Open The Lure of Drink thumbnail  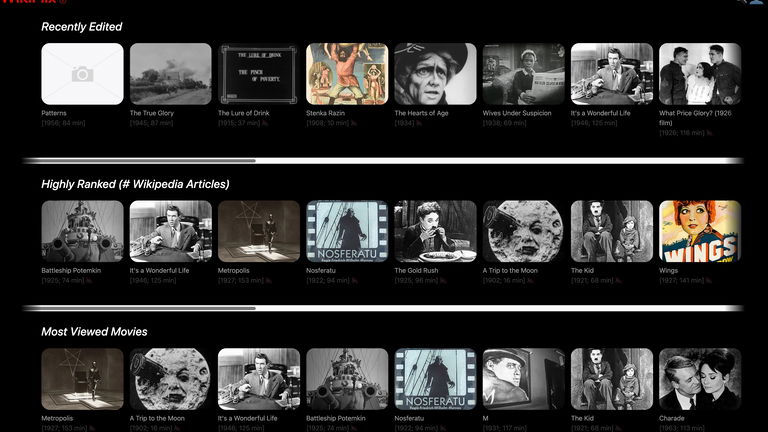258,74
